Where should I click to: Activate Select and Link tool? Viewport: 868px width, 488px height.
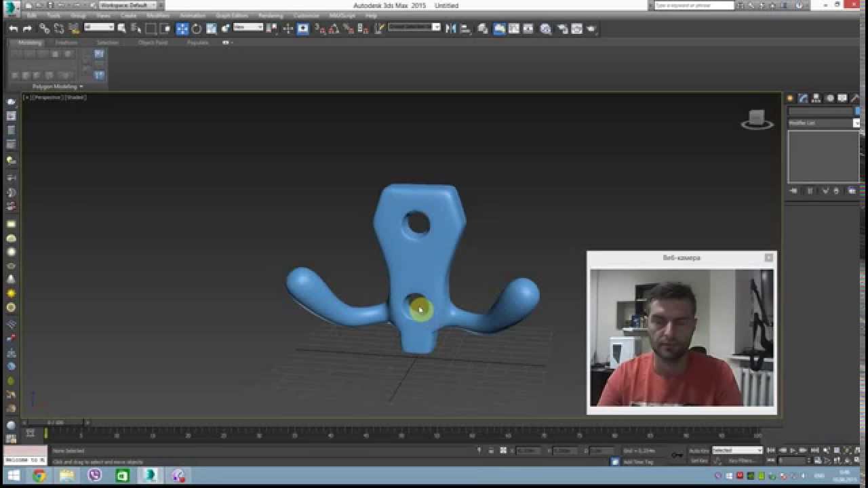44,28
